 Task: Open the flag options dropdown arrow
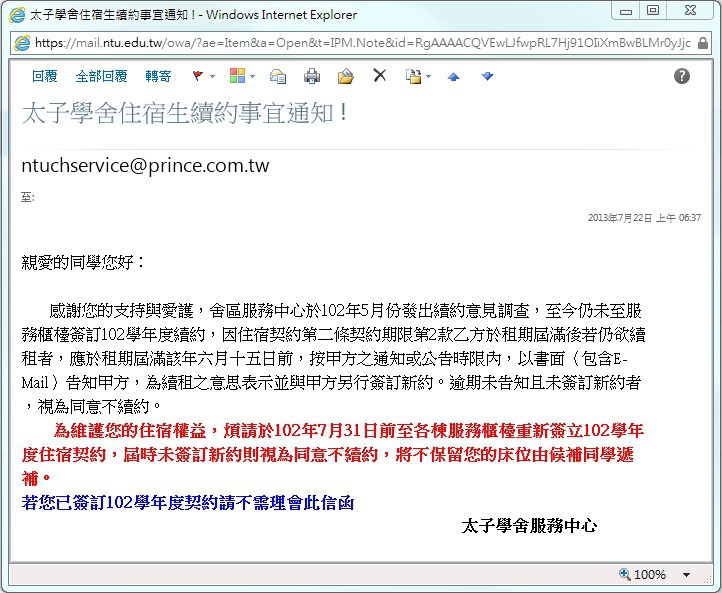(212, 76)
